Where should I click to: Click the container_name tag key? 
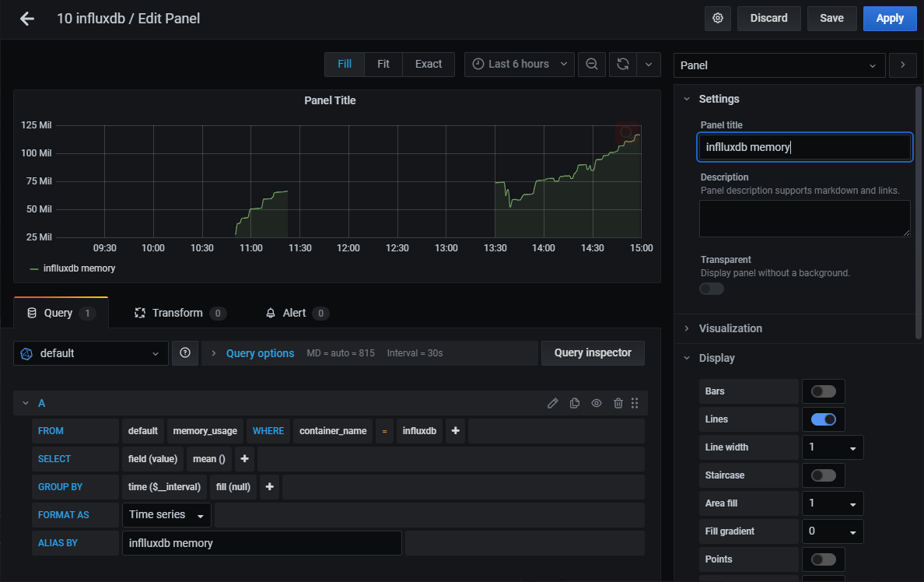tap(333, 431)
